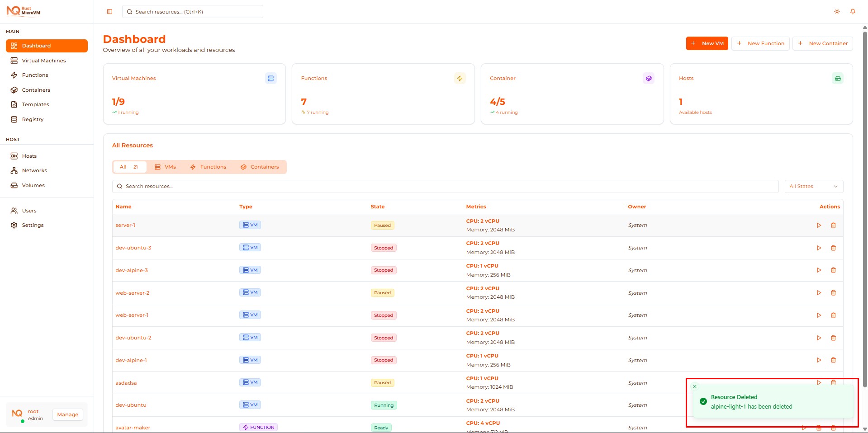Select the Functions resource tab
868x433 pixels.
coord(208,167)
